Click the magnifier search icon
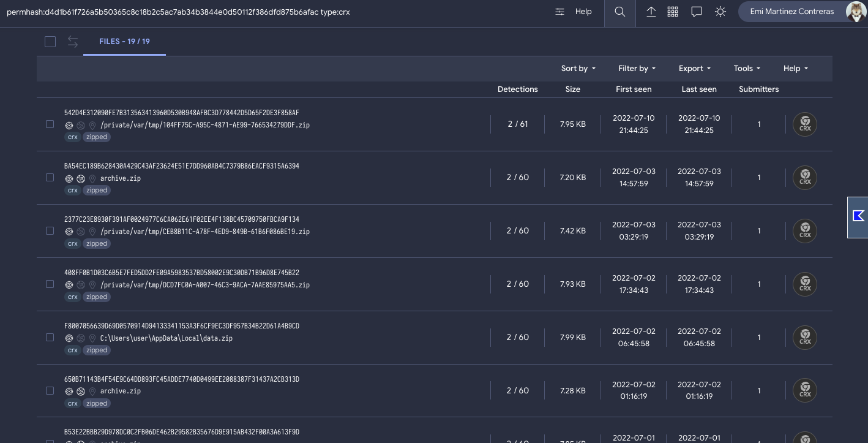 point(620,12)
